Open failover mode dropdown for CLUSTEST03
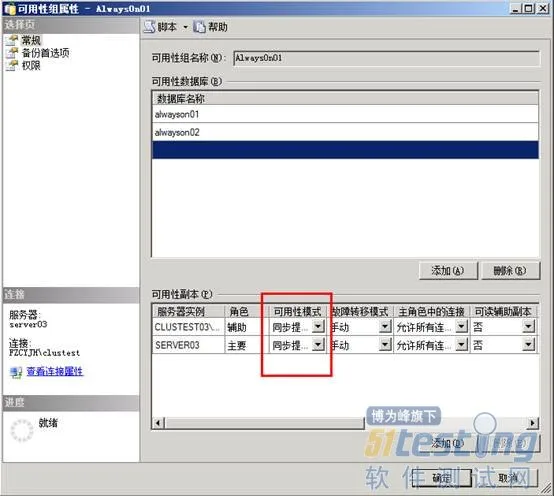554x496 pixels. 385,326
